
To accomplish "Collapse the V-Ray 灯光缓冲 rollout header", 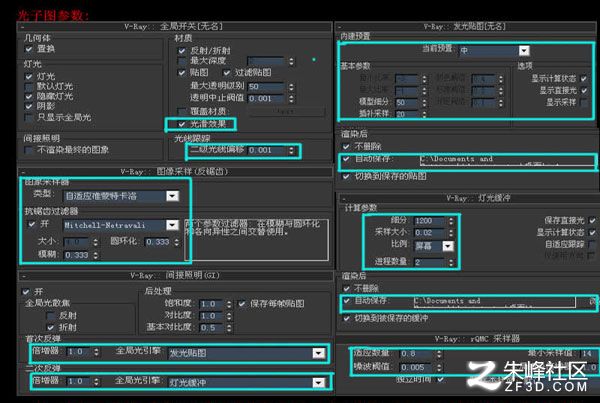I will tap(467, 198).
